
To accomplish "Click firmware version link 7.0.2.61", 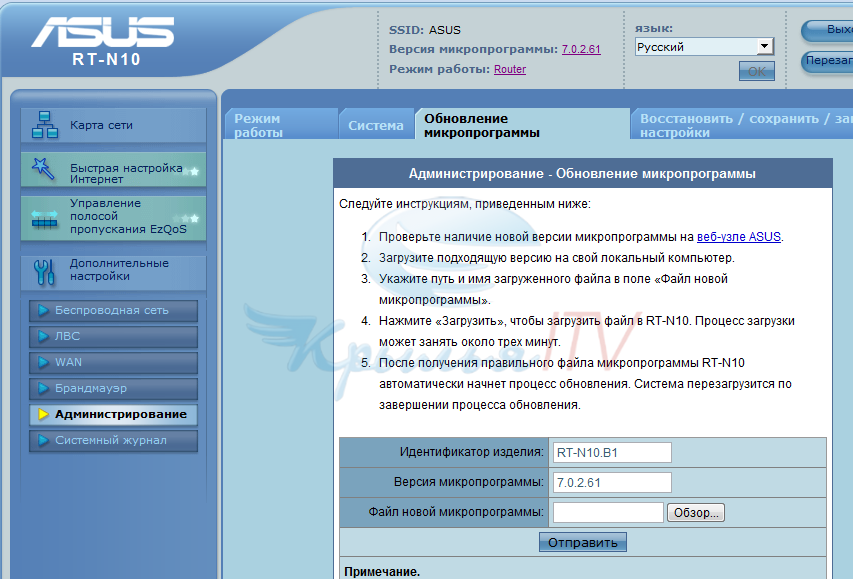I will coord(581,49).
